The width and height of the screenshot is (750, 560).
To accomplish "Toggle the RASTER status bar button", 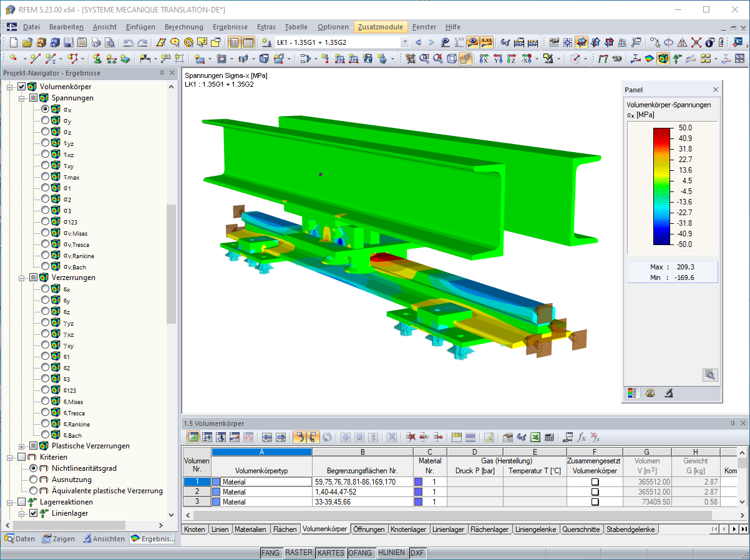I will coord(298,553).
